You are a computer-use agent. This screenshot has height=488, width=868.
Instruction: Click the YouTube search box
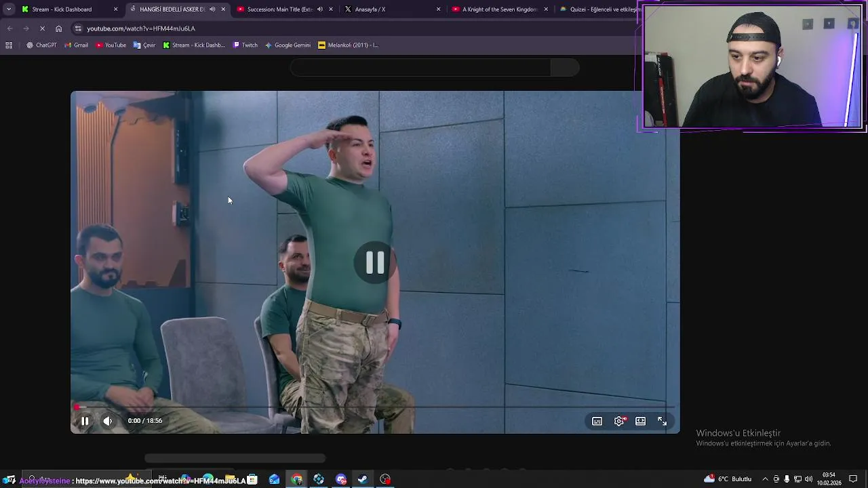[420, 68]
